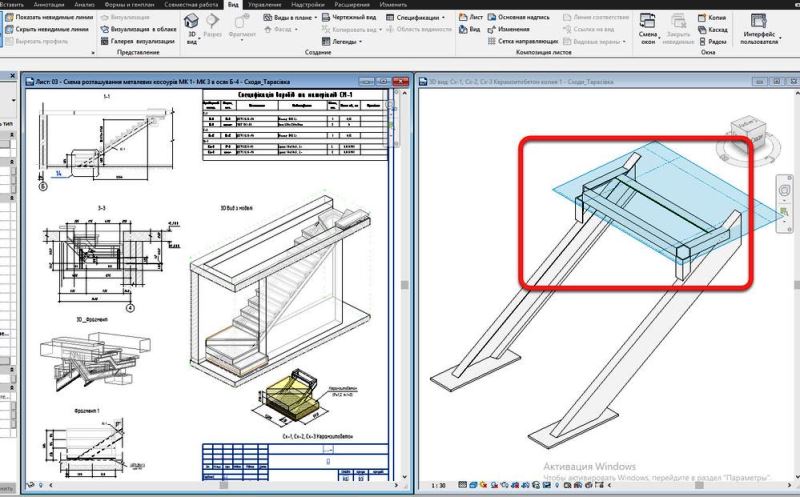This screenshot has height=497, width=800.
Task: Click the 3D view house icon
Action: pyautogui.click(x=191, y=21)
